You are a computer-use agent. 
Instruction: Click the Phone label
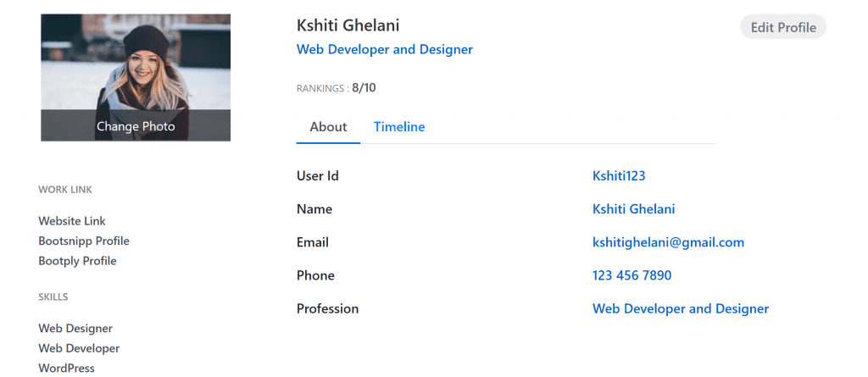tap(315, 275)
